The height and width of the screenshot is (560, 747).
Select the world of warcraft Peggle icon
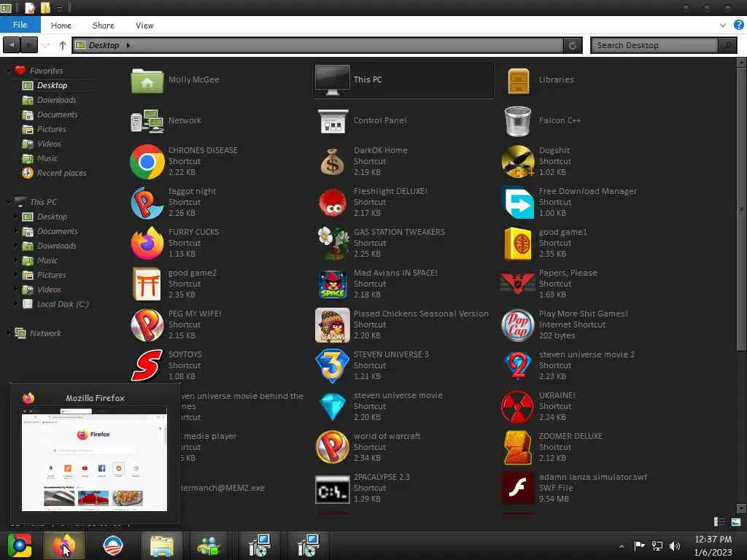click(x=333, y=448)
